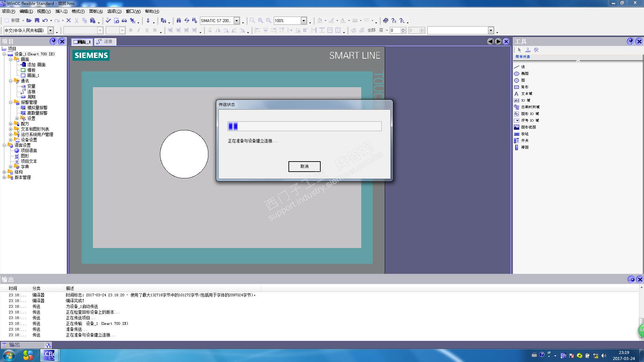Screen dimensions: 644x362
Task: Select the 开关 switch object tool
Action: 525,140
